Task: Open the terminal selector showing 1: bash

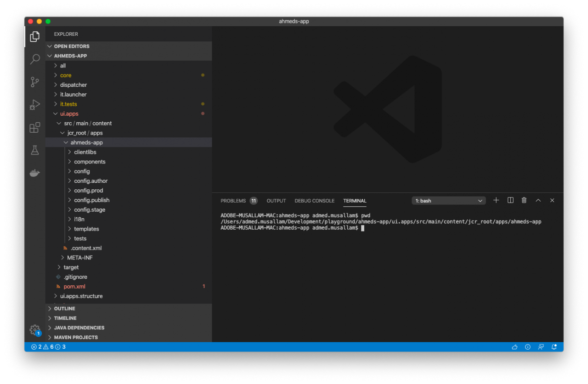Action: 448,200
